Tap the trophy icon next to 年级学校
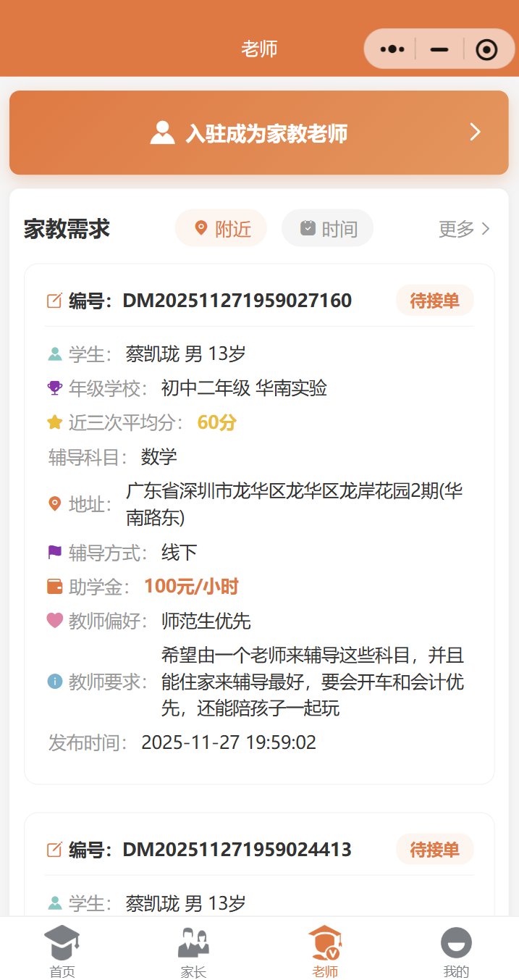 (x=54, y=388)
